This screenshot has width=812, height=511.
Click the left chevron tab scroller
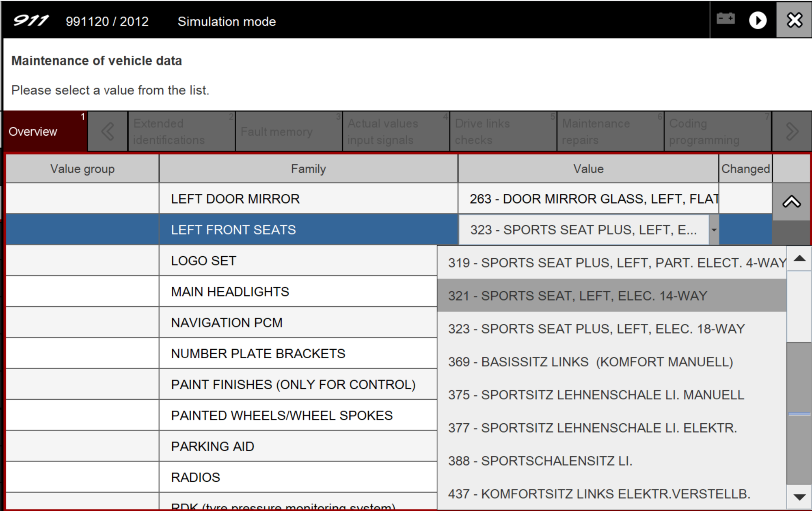click(x=108, y=131)
